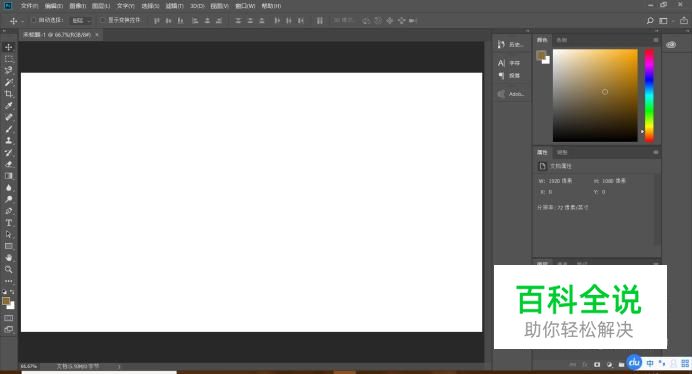Viewport: 692px width, 374px height.
Task: Select the Lasso tool
Action: click(x=8, y=70)
